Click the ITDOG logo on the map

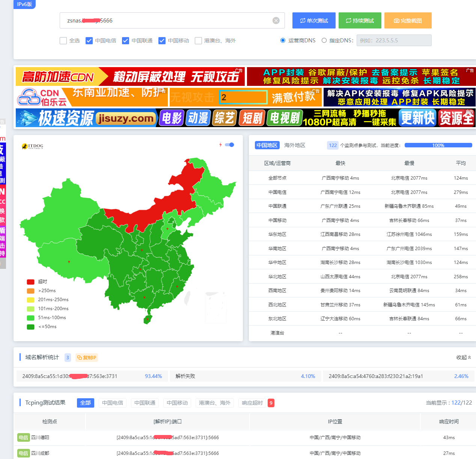point(33,146)
